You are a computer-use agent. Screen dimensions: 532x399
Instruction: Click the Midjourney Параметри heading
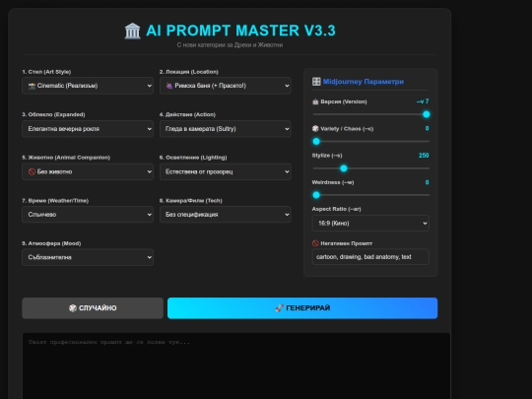(363, 82)
